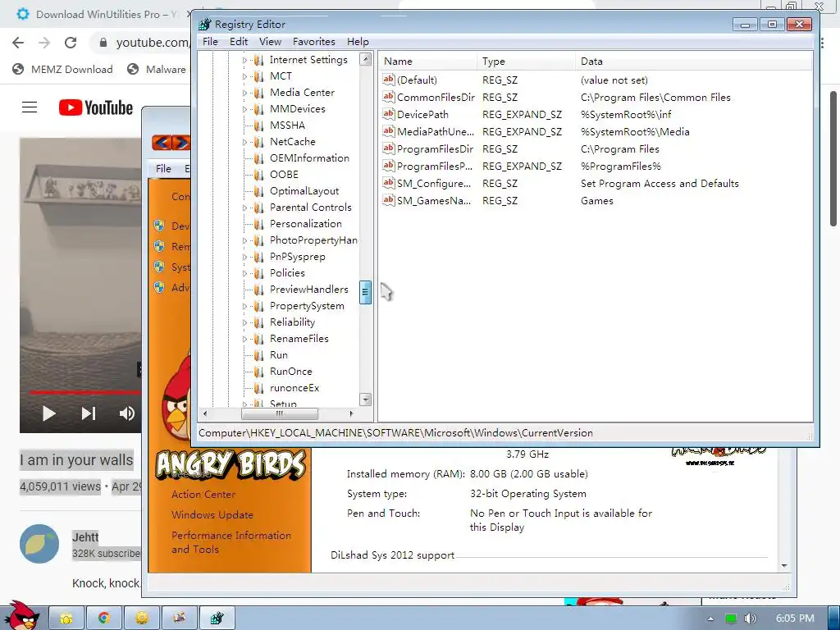840x630 pixels.
Task: Select the runonceEx registry key
Action: tap(294, 388)
